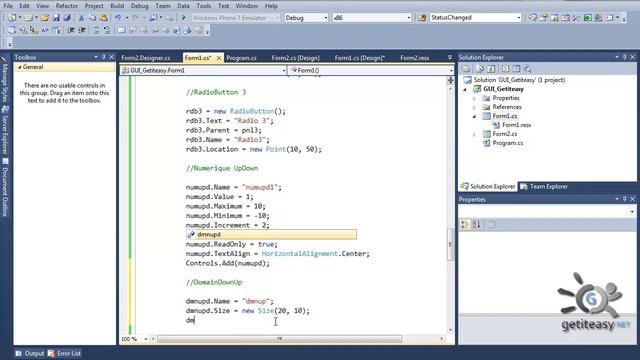Switch Properties panel to Categorized view
The height and width of the screenshot is (360, 640).
click(465, 224)
